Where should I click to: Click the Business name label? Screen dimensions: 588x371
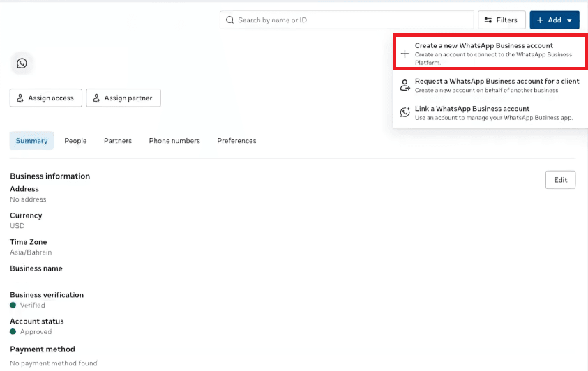click(x=36, y=268)
